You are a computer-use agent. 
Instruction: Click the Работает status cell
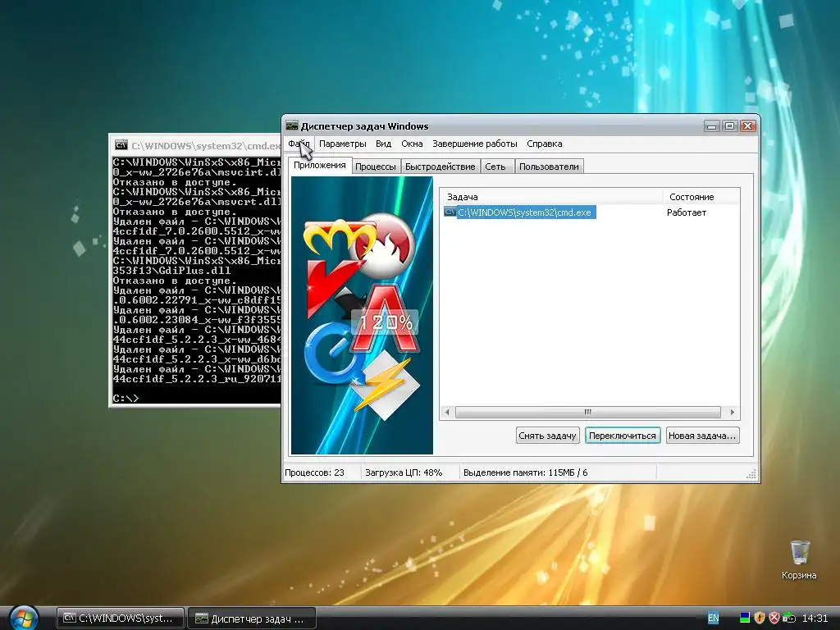point(687,212)
